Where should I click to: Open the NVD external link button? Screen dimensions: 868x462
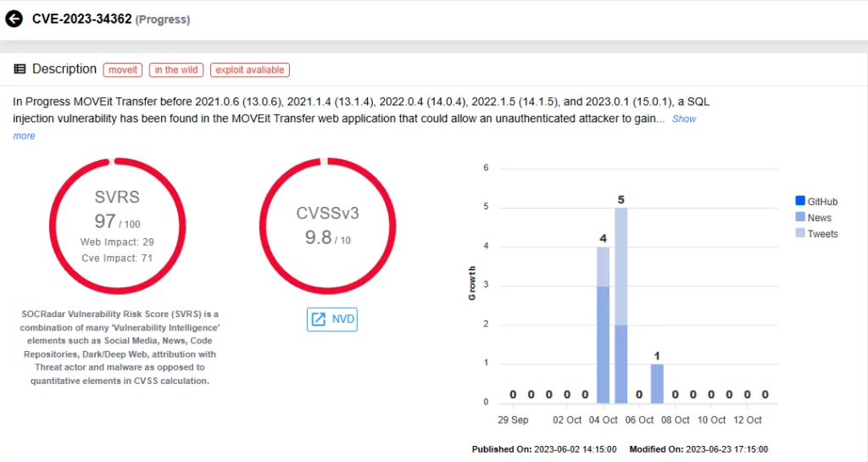tap(332, 320)
